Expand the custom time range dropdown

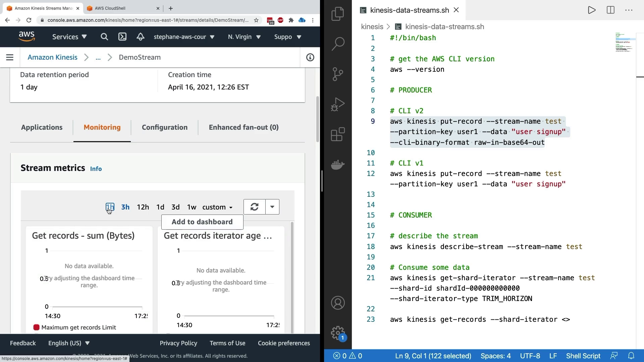coord(217,207)
